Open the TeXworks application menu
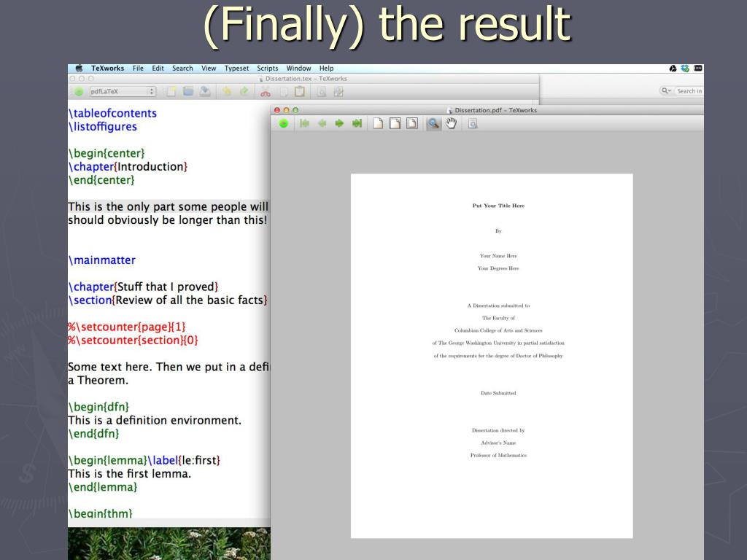The width and height of the screenshot is (747, 560). tap(108, 68)
